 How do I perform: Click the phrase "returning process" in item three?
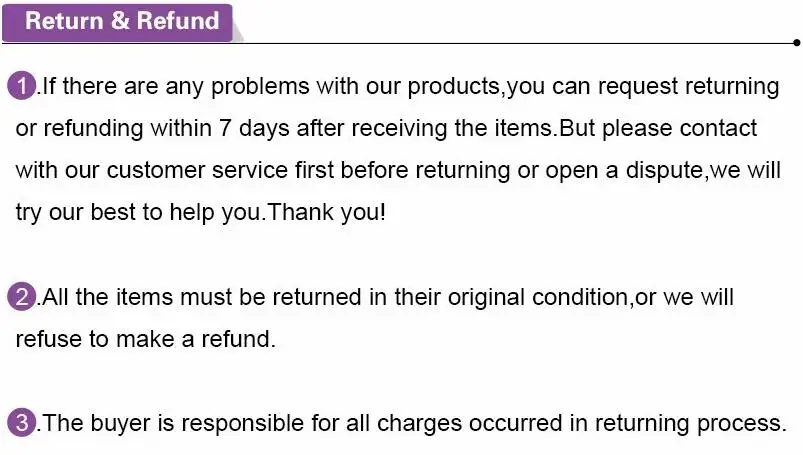coord(690,423)
